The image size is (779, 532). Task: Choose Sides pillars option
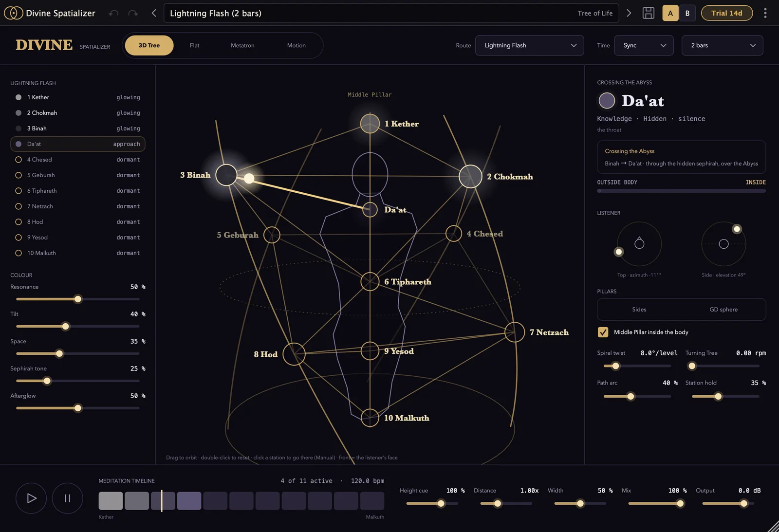click(x=639, y=310)
